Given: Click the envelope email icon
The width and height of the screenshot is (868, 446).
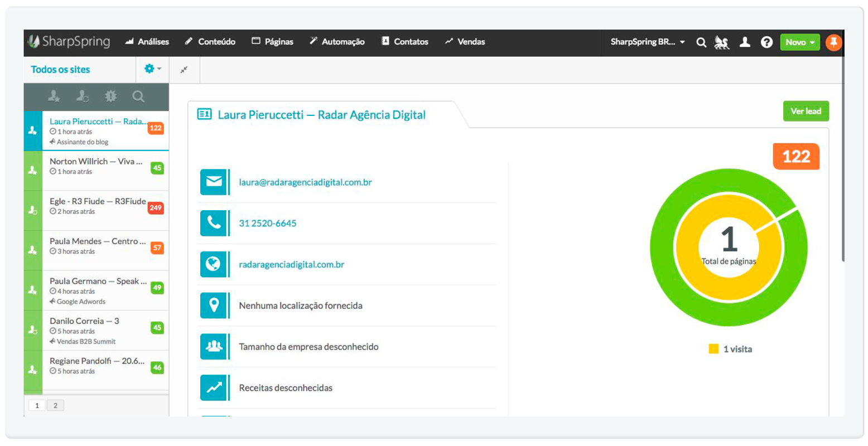Looking at the screenshot, I should tap(214, 182).
